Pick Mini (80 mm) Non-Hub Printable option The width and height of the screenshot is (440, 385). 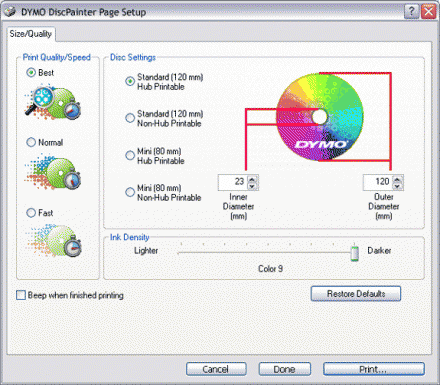pos(130,192)
